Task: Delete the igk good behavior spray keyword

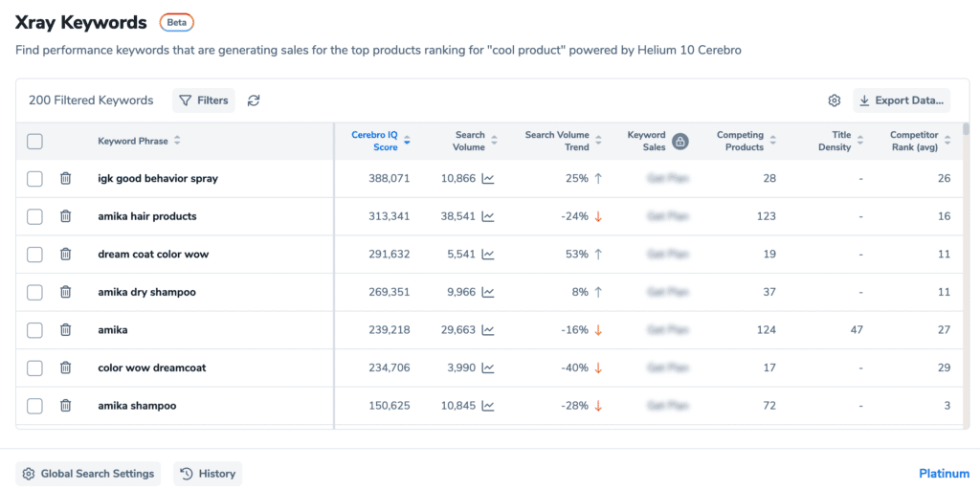Action: pyautogui.click(x=65, y=179)
